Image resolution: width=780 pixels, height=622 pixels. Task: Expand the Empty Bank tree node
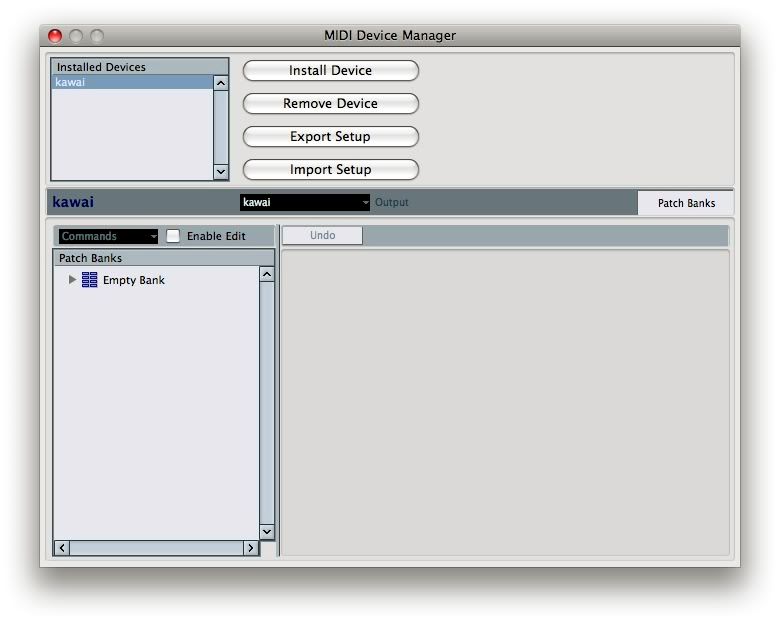(x=72, y=280)
